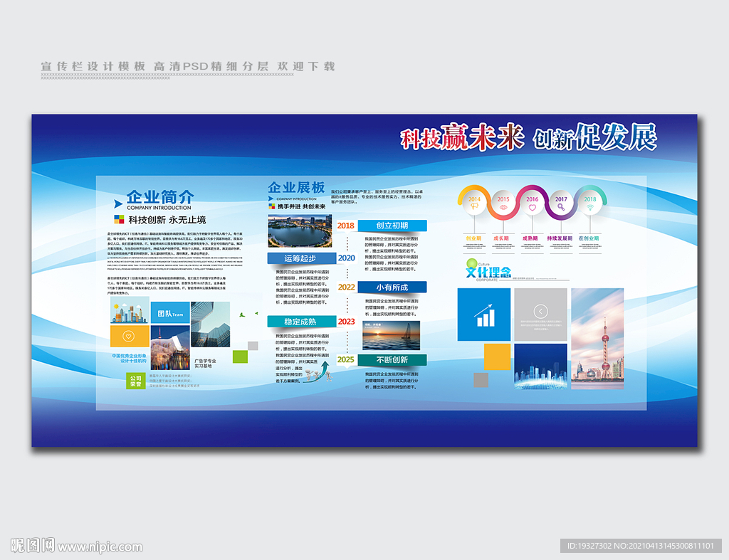Click the 创业期 label under 2014
The height and width of the screenshot is (560, 729).
(473, 238)
